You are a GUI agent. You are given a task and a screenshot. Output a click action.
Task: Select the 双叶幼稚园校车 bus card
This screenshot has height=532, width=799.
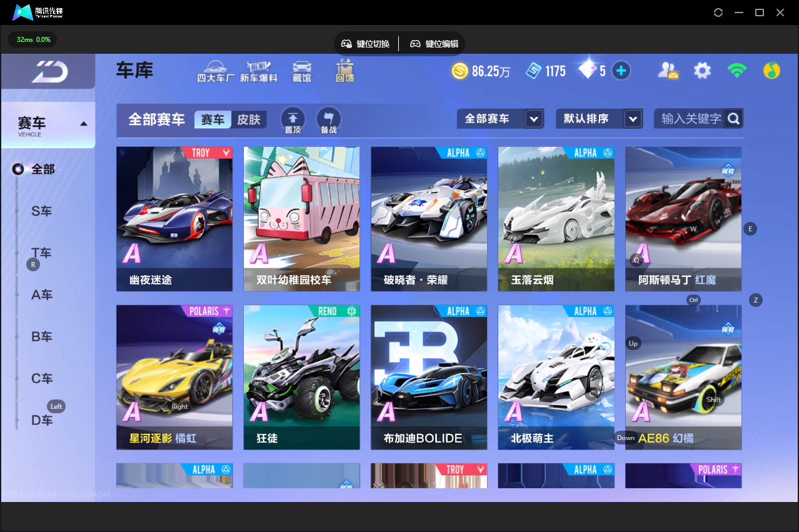(301, 219)
